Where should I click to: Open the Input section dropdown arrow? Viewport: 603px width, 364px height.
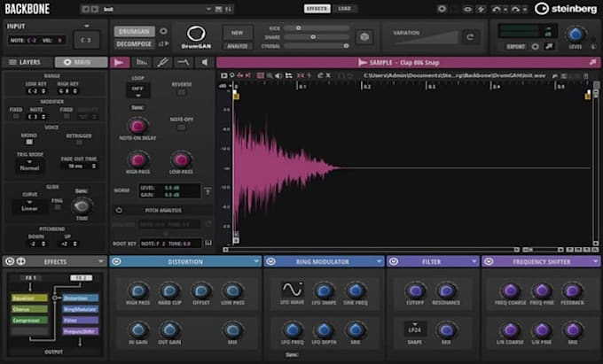[87, 26]
